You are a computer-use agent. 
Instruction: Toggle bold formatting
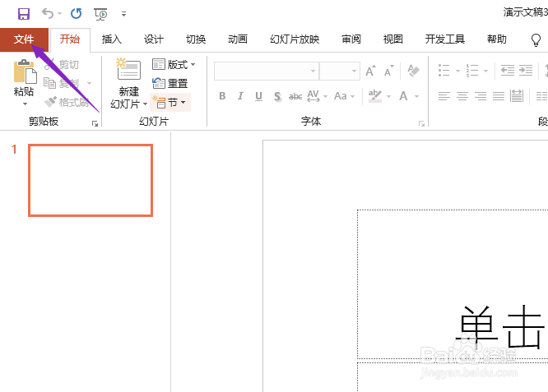coord(222,96)
